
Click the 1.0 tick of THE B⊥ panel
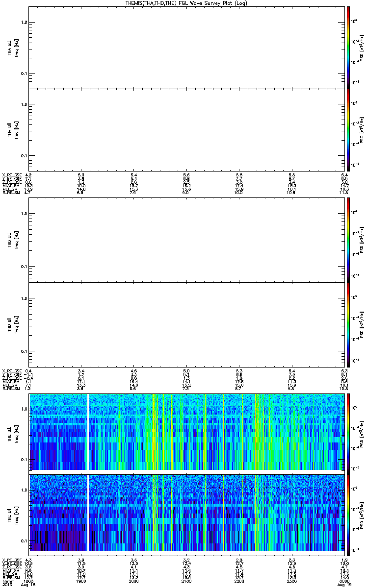tap(24, 408)
